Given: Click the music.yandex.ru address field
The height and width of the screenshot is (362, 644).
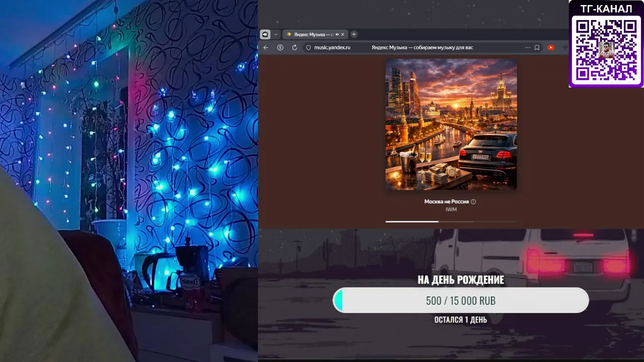Looking at the screenshot, I should click(332, 47).
